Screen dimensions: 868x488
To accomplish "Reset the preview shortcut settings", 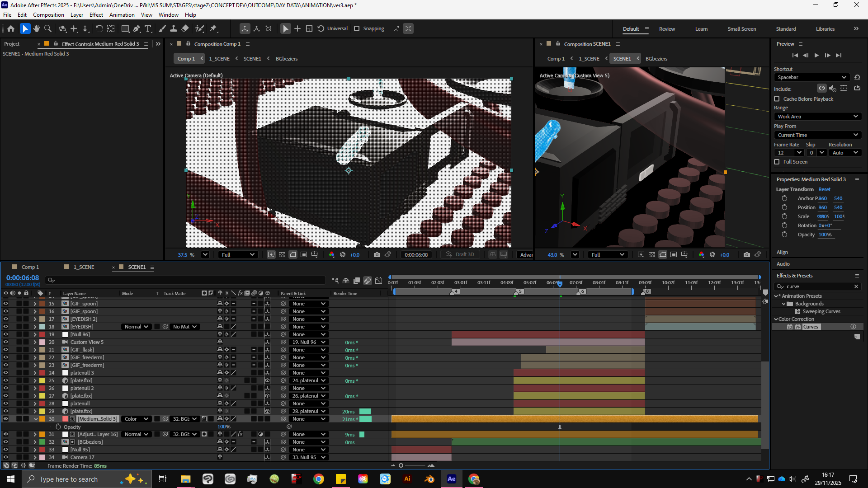I will 857,77.
